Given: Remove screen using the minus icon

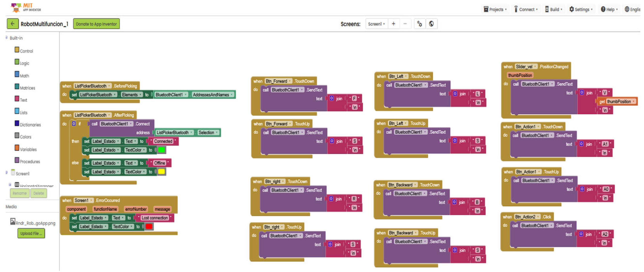Looking at the screenshot, I should tap(405, 24).
